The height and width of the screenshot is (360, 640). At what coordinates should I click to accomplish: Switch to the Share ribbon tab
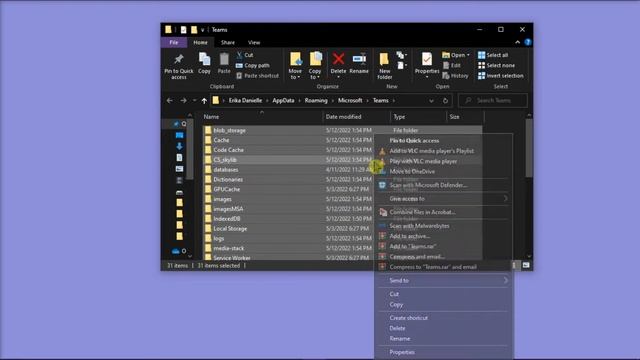tap(227, 42)
